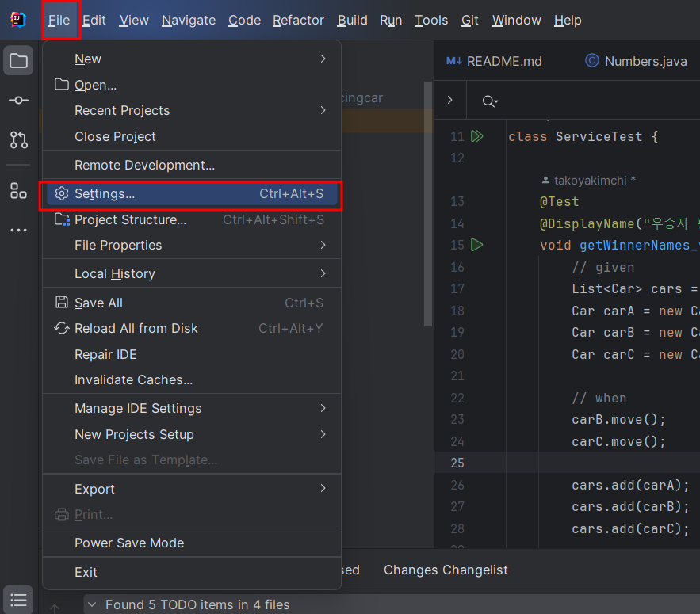Open the Edit menu
The image size is (700, 614).
tap(94, 20)
